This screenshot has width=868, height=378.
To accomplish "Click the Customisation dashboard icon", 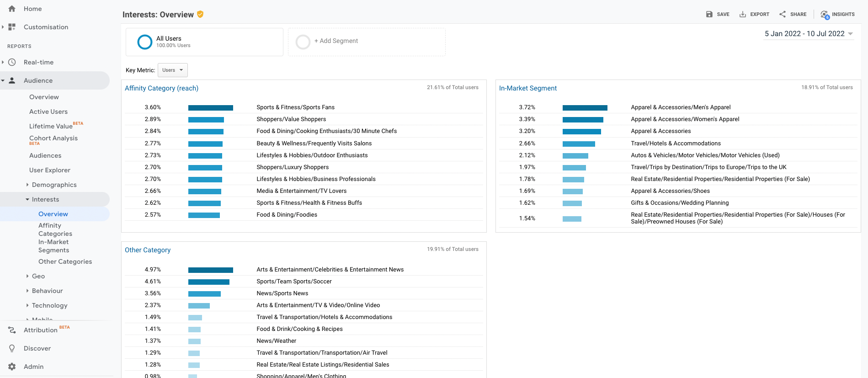I will pyautogui.click(x=12, y=27).
